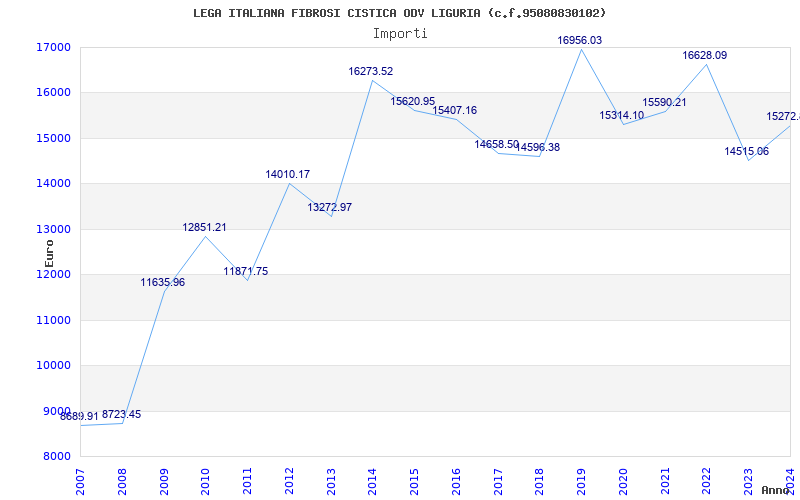Select the 16956.03 maximum label
Image resolution: width=800 pixels, height=500 pixels.
(580, 40)
